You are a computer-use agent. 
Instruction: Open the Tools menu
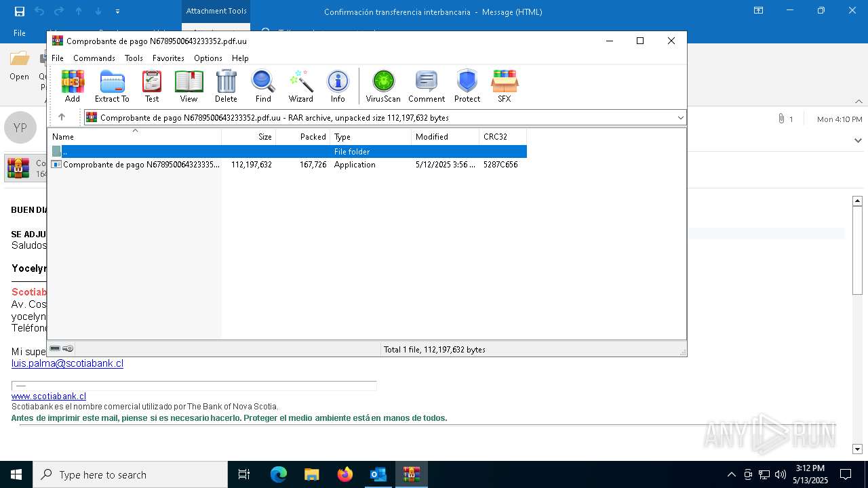pyautogui.click(x=134, y=58)
